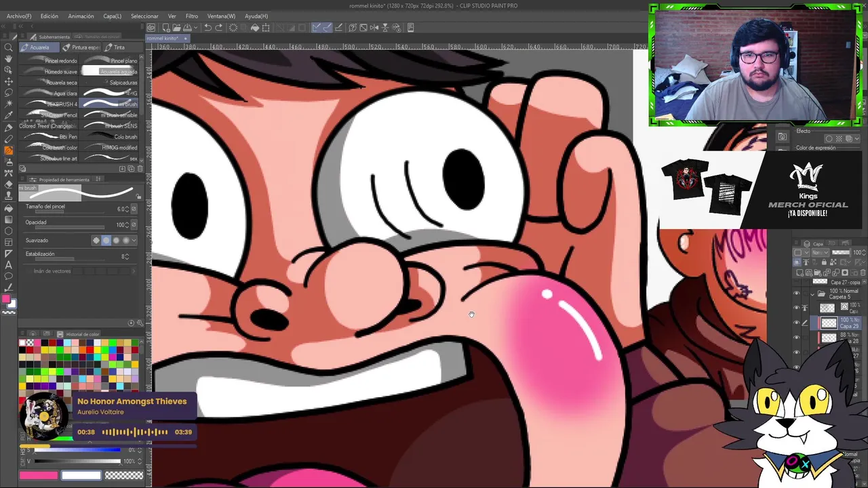Adjust Estabilización value stepper arrows
The image size is (868, 488).
[127, 257]
